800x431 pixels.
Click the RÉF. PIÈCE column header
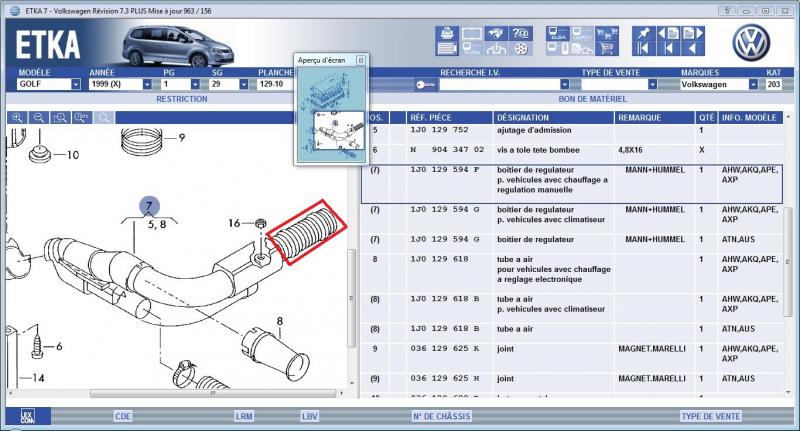pos(449,118)
